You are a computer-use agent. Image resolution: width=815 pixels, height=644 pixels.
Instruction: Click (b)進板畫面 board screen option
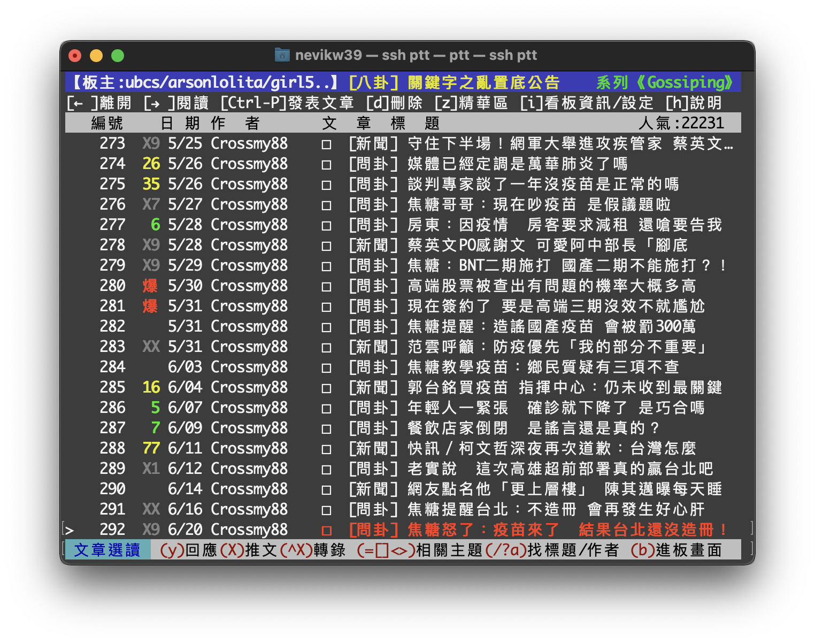676,550
